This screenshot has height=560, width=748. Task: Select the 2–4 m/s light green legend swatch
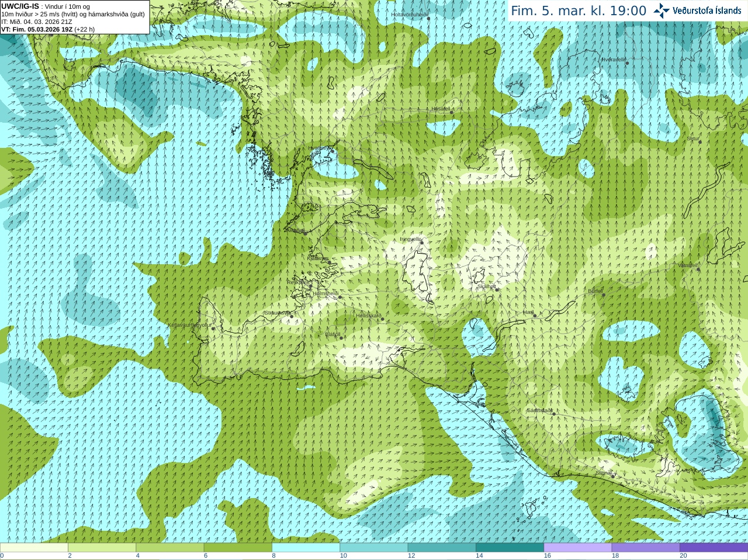(102, 548)
